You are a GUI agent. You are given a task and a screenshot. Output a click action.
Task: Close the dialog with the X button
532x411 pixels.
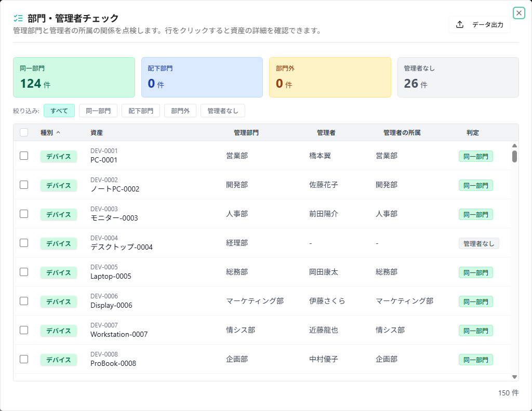tap(519, 13)
